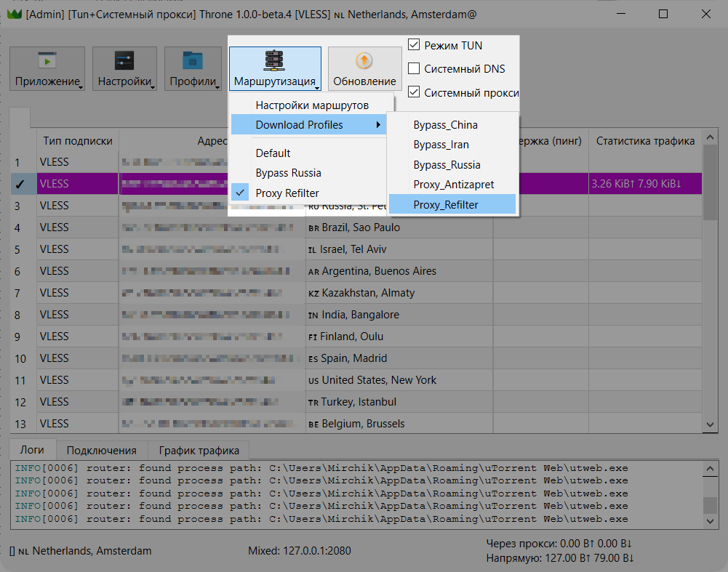Click the checkmark beside Proxy Refilter

click(x=241, y=193)
